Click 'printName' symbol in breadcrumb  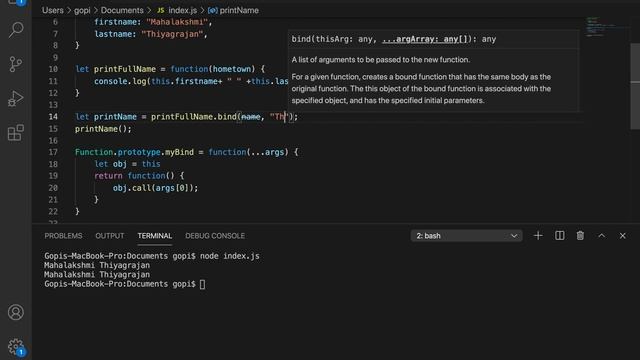tap(239, 10)
